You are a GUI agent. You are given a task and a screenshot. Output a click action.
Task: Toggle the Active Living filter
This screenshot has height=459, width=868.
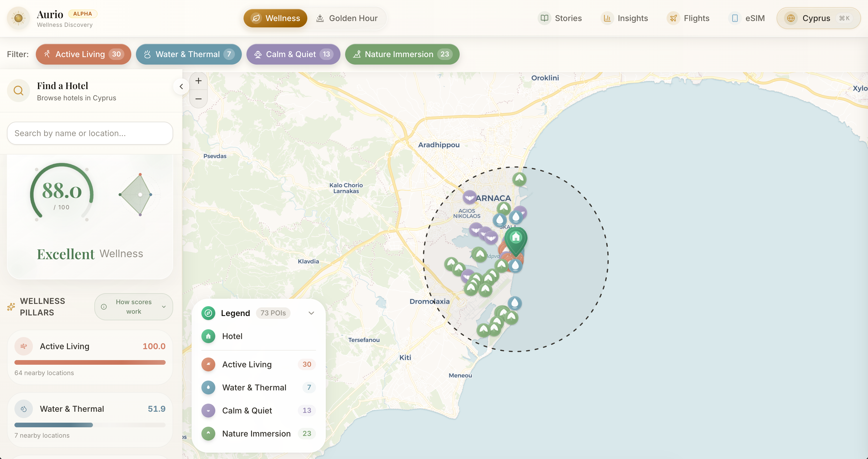click(83, 54)
